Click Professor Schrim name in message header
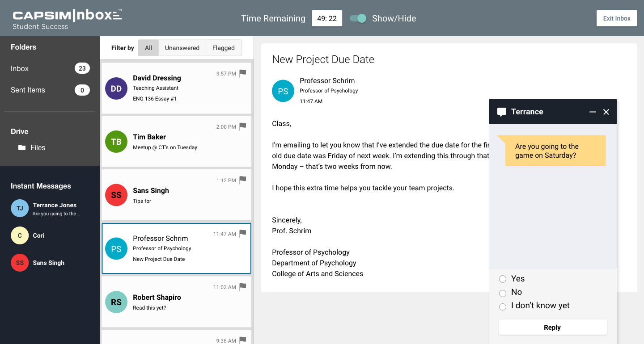Image resolution: width=644 pixels, height=344 pixels. point(327,80)
